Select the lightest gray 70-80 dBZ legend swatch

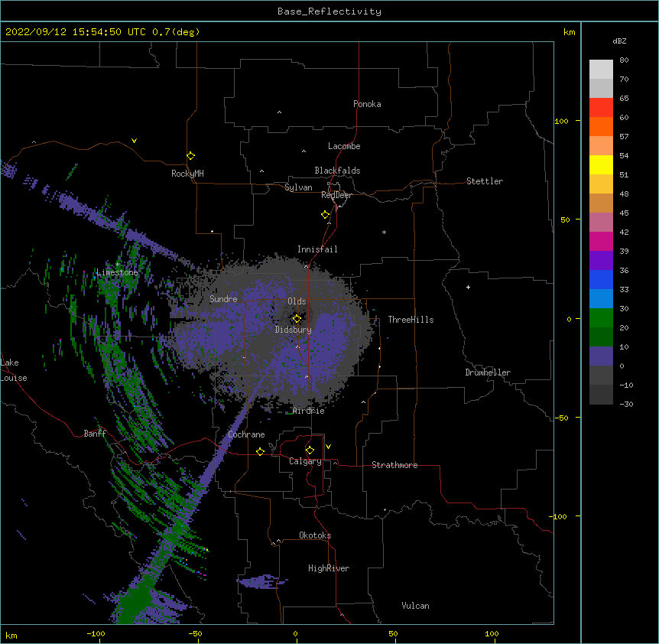[601, 70]
